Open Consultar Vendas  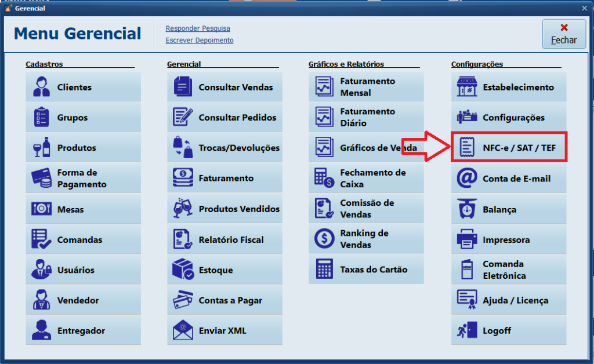224,86
